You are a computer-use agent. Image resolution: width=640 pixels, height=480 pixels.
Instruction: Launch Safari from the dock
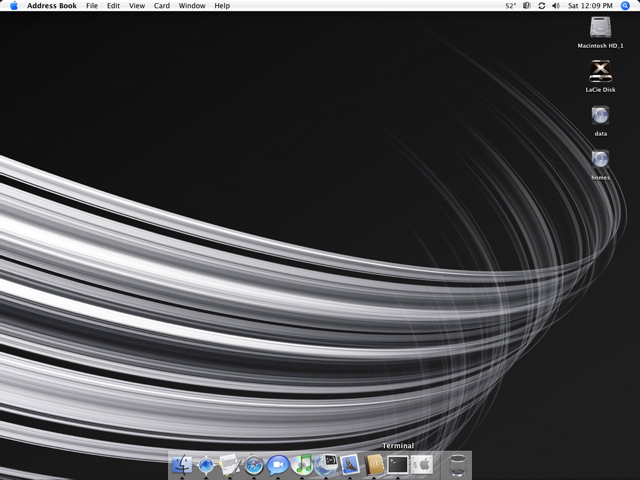[254, 464]
